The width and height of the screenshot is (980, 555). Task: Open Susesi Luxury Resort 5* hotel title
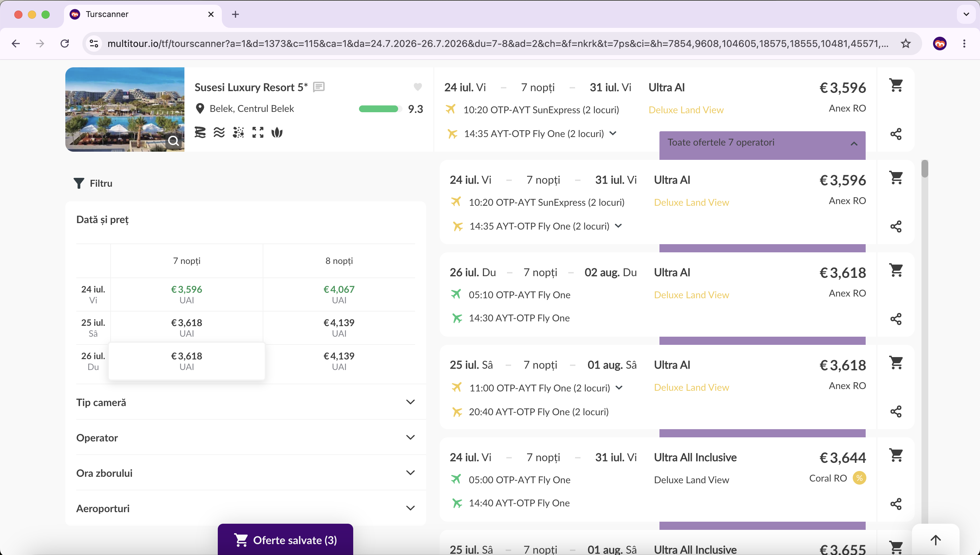pos(251,87)
